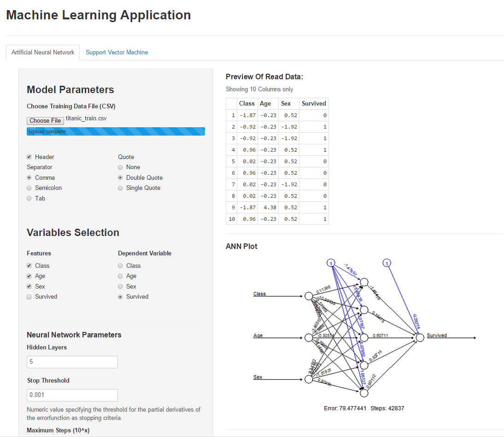504x437 pixels.
Task: Click the Machine Learning Application title
Action: [98, 15]
